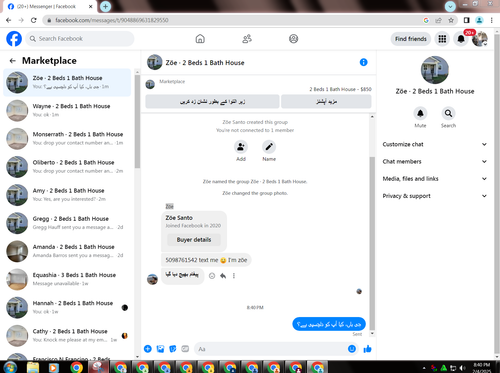Edit the group Name

point(269,147)
